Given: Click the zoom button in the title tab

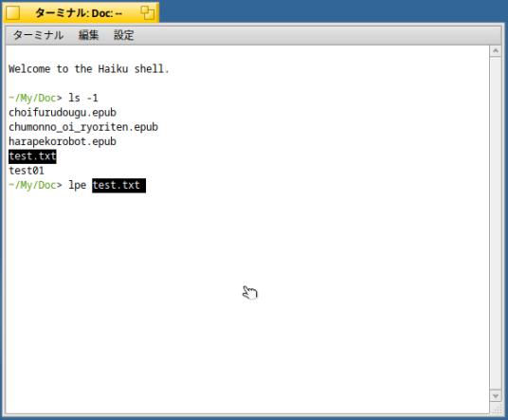Looking at the screenshot, I should tap(148, 13).
